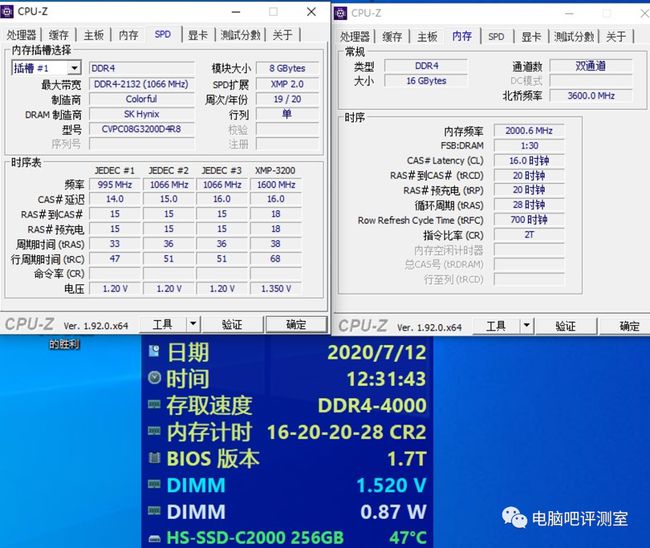Click the 19 / 20 week/year field
Screen dimensions: 650x548
point(287,99)
